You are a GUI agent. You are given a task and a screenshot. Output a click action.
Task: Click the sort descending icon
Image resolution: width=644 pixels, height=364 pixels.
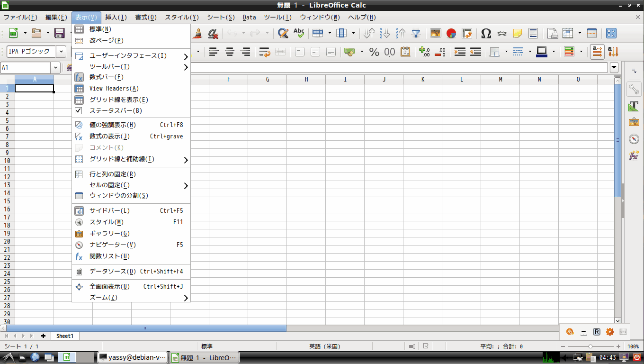pyautogui.click(x=401, y=33)
